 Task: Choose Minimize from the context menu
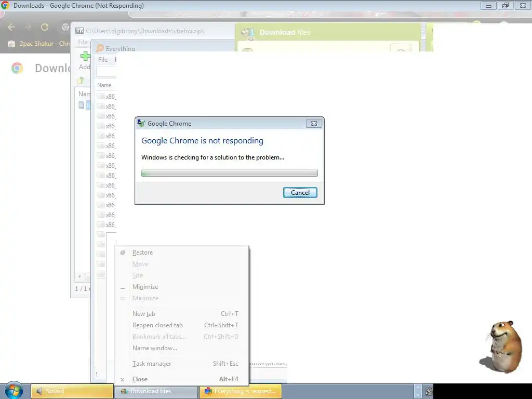pyautogui.click(x=182, y=287)
